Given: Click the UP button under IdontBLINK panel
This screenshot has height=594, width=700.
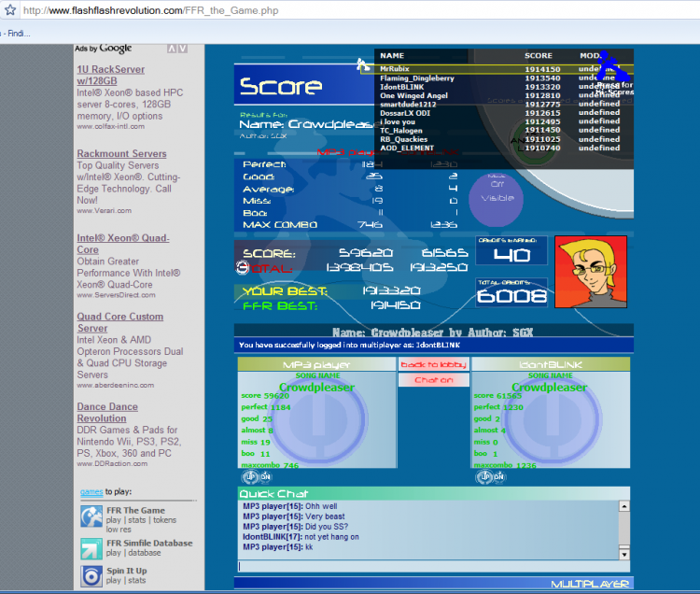Looking at the screenshot, I should pyautogui.click(x=483, y=477).
